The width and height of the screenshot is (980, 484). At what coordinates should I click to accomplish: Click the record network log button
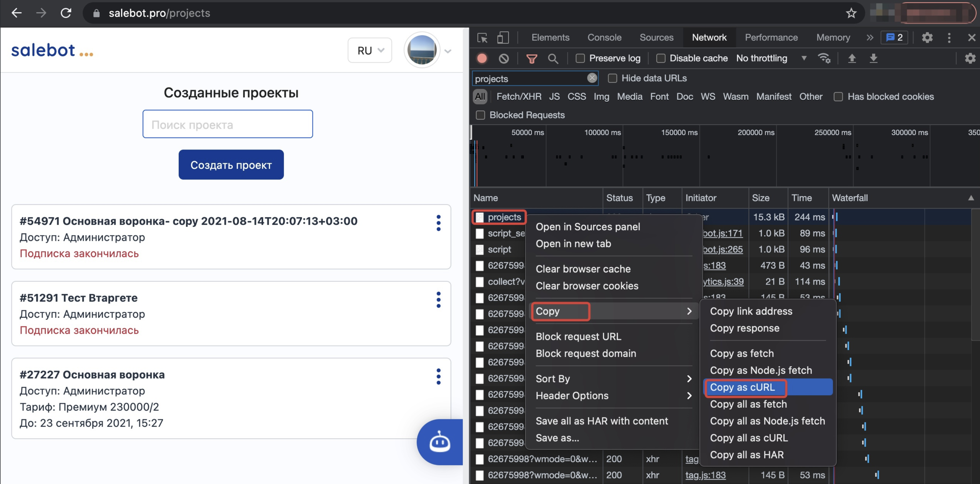(x=482, y=58)
